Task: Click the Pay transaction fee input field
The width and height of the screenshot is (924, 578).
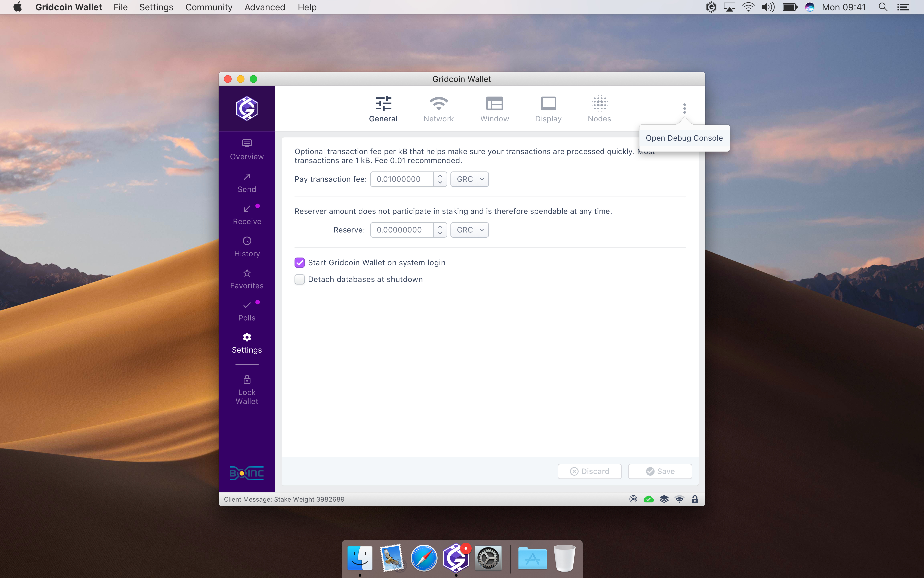Action: [x=402, y=179]
